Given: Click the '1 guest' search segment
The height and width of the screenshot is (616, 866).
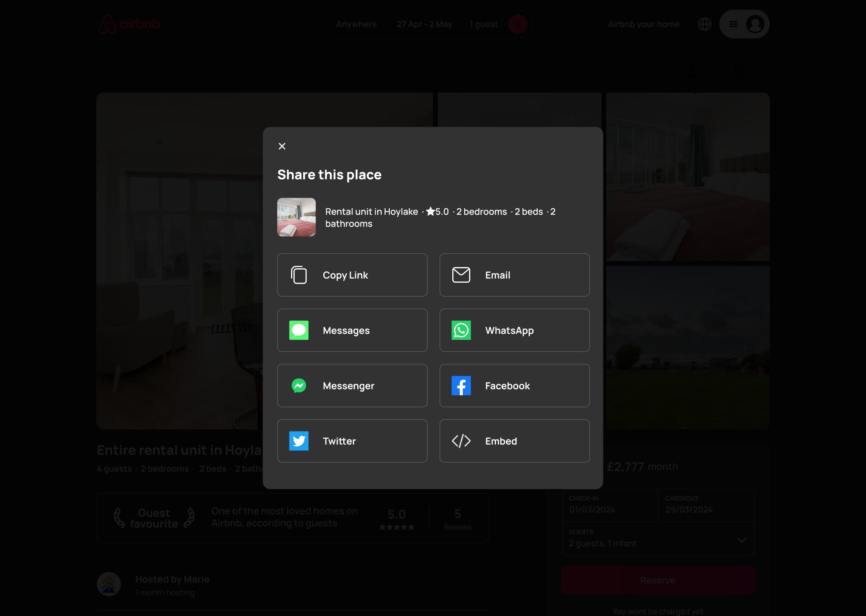Looking at the screenshot, I should pos(484,24).
